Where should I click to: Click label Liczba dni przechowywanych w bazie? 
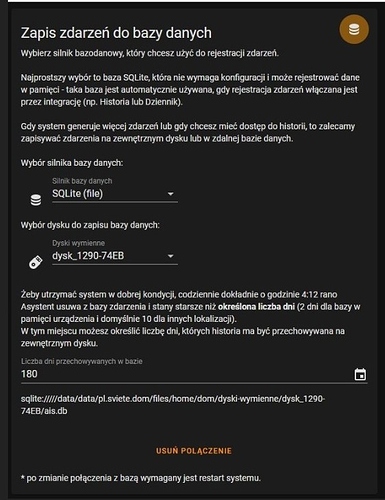click(x=82, y=361)
